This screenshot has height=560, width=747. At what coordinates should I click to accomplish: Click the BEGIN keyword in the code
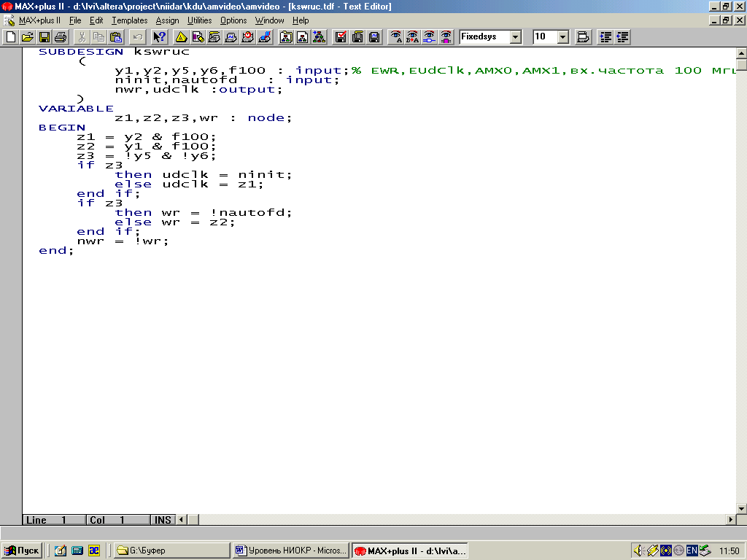click(62, 128)
